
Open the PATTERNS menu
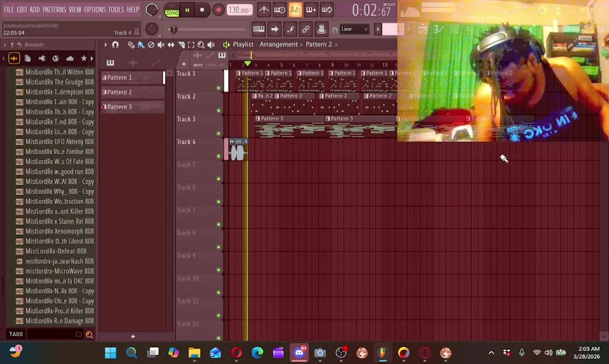(x=54, y=10)
